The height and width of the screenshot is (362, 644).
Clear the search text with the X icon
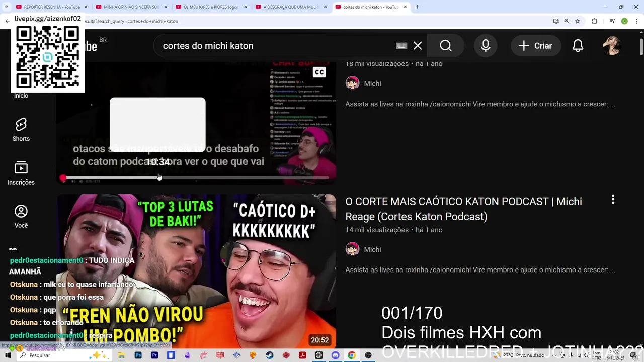tap(418, 46)
